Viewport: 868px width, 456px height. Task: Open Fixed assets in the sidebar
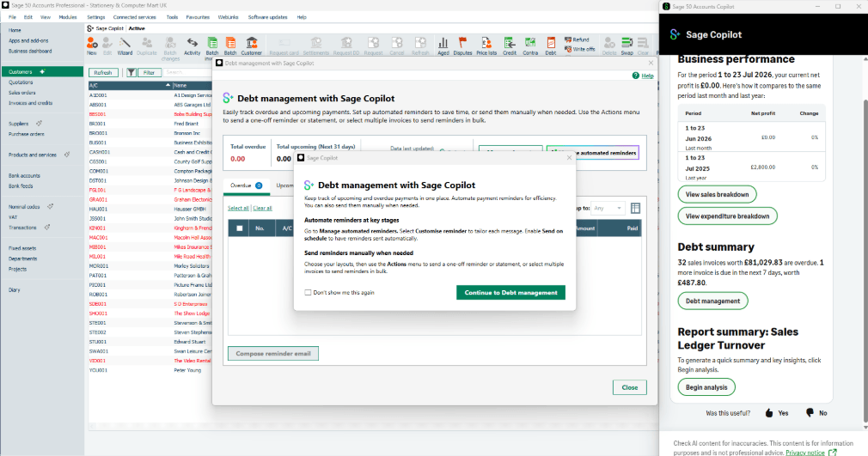click(22, 248)
